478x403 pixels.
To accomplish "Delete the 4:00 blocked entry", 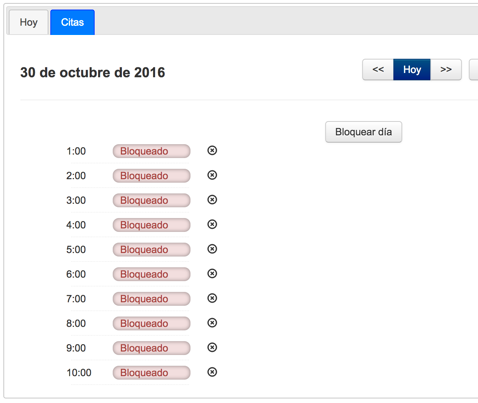I will (x=212, y=224).
